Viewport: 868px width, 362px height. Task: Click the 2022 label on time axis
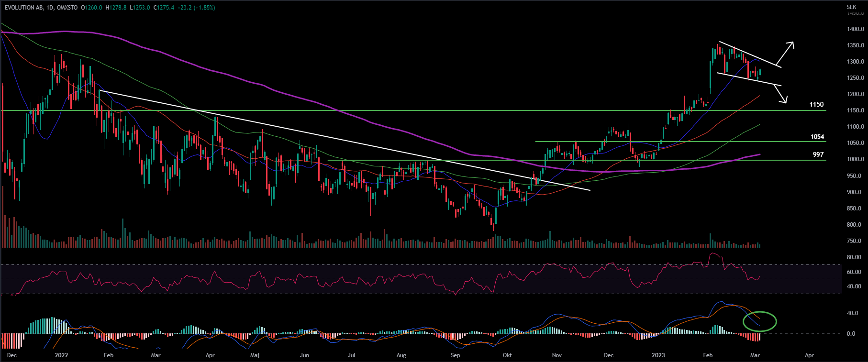[x=61, y=355]
